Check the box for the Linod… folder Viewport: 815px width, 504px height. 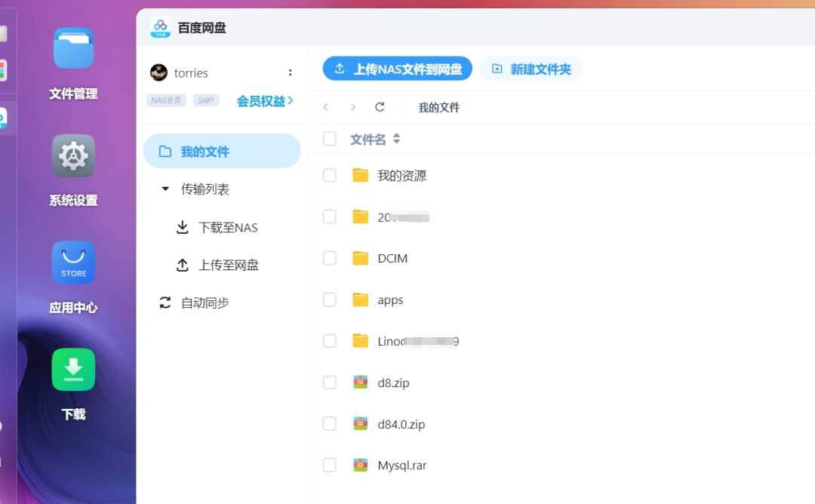[x=330, y=341]
